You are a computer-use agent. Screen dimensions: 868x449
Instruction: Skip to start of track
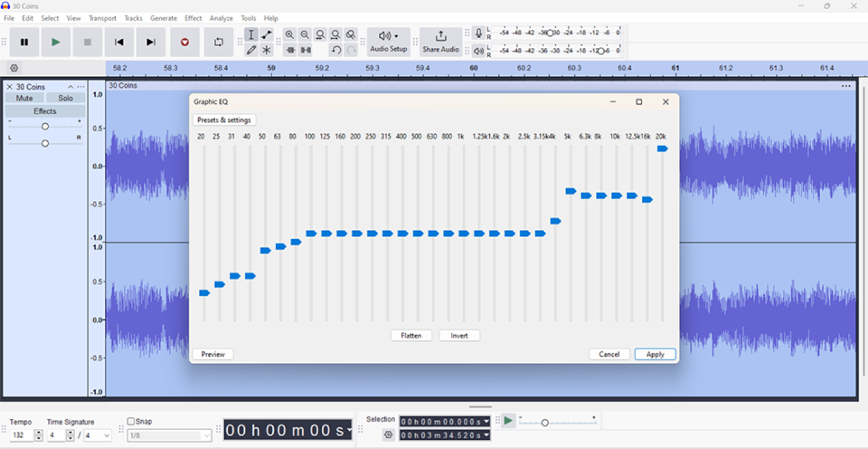(119, 42)
